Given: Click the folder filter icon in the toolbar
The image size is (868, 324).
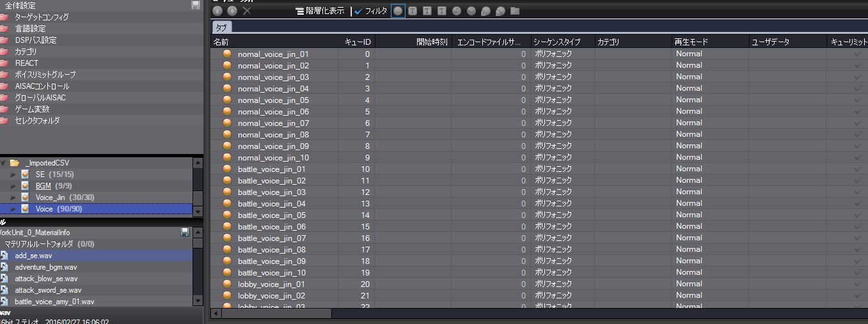Looking at the screenshot, I should (515, 11).
